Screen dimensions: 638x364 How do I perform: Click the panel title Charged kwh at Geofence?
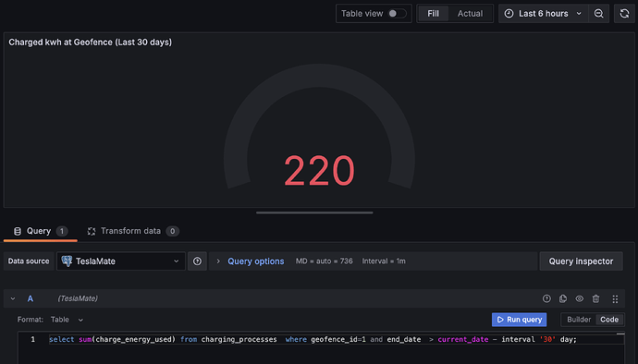(90, 42)
